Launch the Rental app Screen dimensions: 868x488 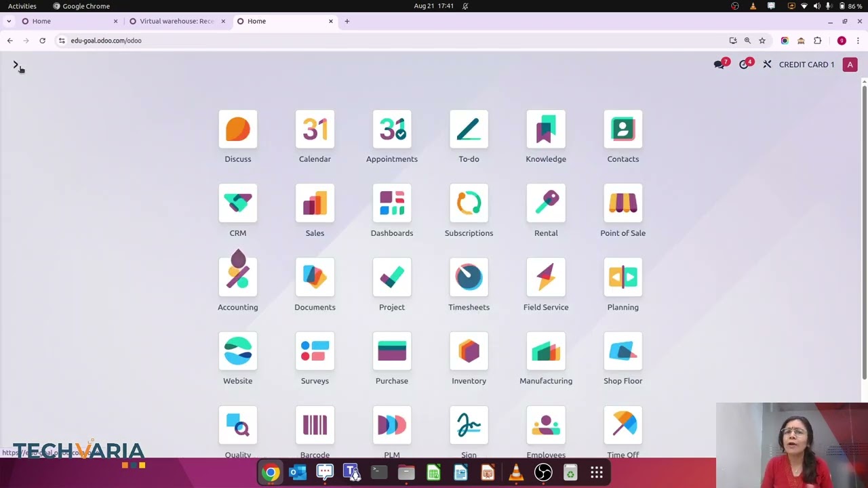(546, 203)
